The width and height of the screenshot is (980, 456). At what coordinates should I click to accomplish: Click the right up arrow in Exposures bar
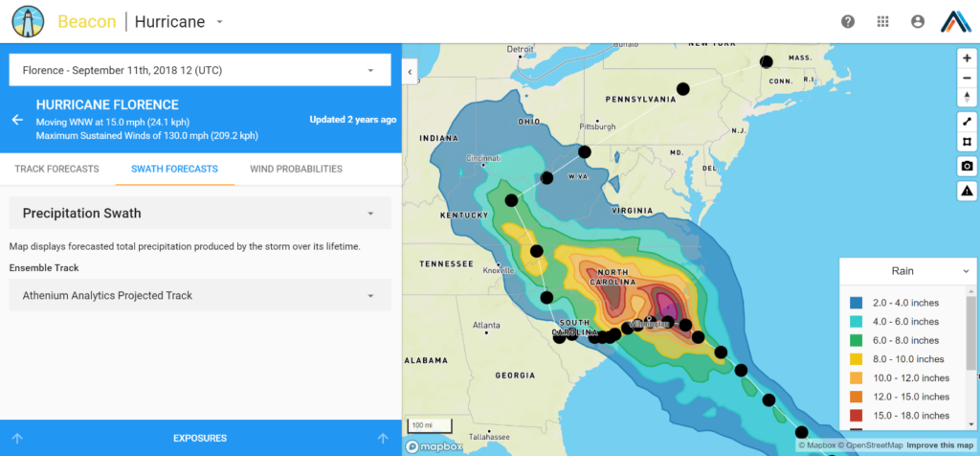tap(383, 439)
